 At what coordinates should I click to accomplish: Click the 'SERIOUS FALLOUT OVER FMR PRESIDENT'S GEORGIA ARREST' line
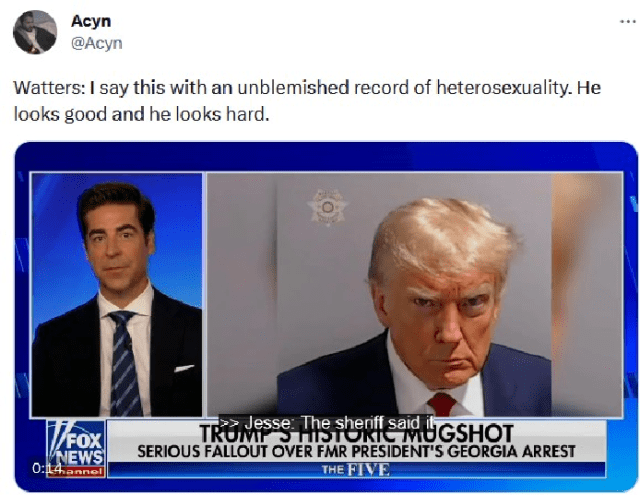356,451
